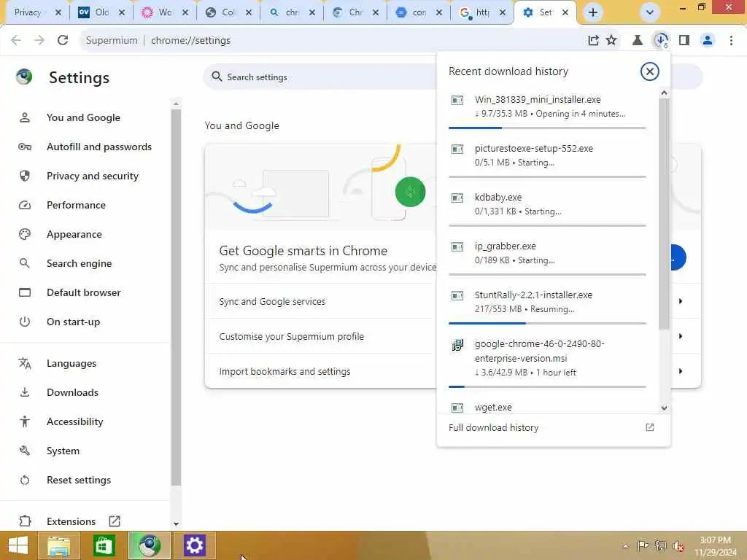The image size is (747, 560).
Task: Toggle the side panel icon
Action: pos(684,41)
